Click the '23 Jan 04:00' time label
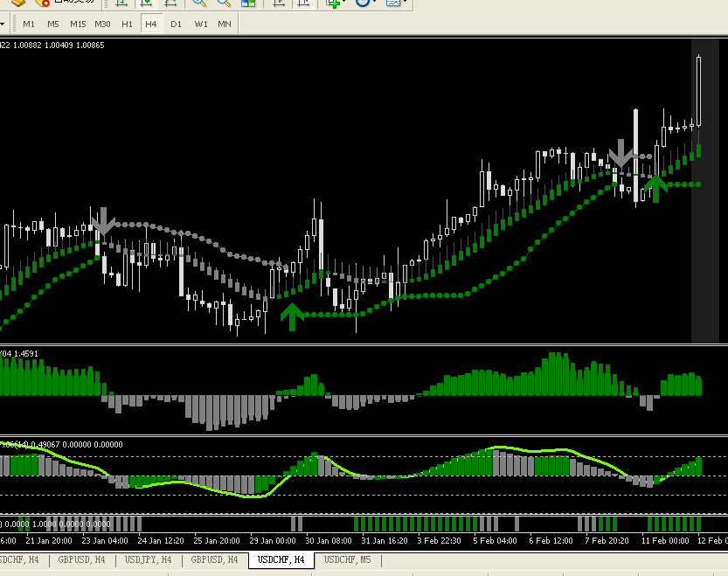 click(x=105, y=541)
